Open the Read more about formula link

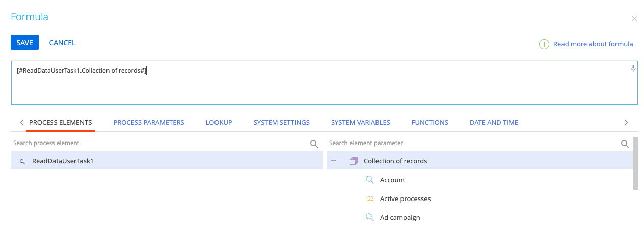pyautogui.click(x=593, y=44)
